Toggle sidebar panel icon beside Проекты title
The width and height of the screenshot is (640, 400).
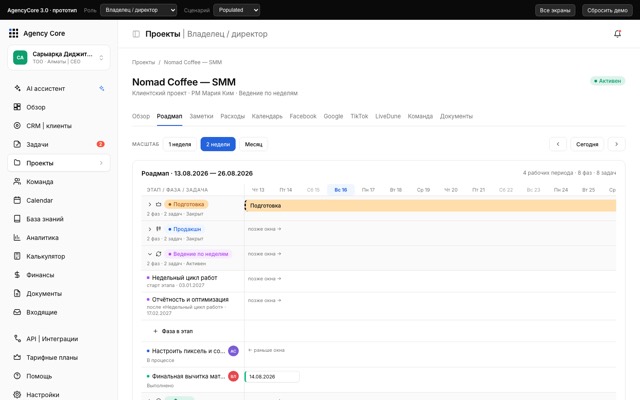click(136, 34)
